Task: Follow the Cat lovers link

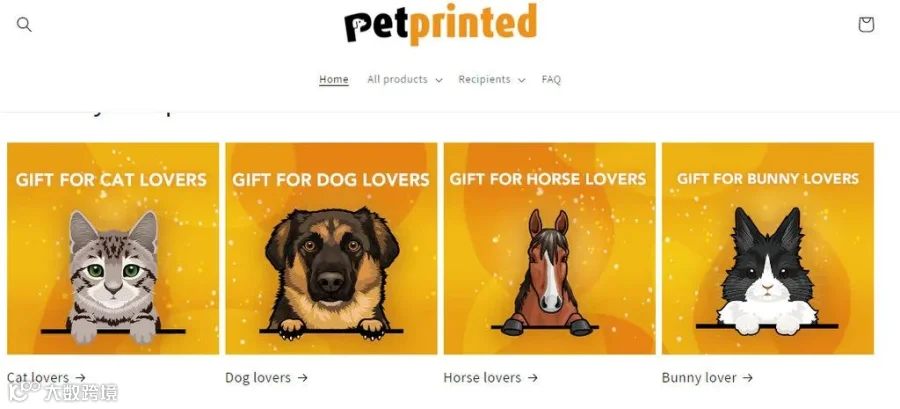Action: click(x=38, y=377)
